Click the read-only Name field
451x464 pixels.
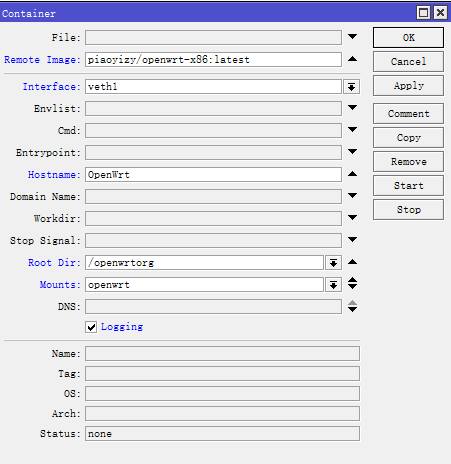pos(222,354)
